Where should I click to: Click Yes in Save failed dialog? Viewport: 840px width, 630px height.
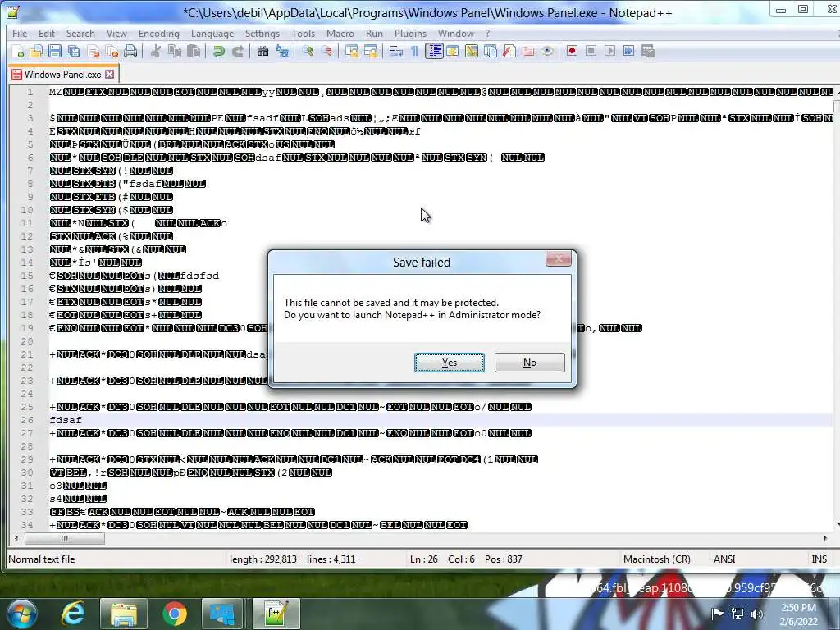point(450,363)
